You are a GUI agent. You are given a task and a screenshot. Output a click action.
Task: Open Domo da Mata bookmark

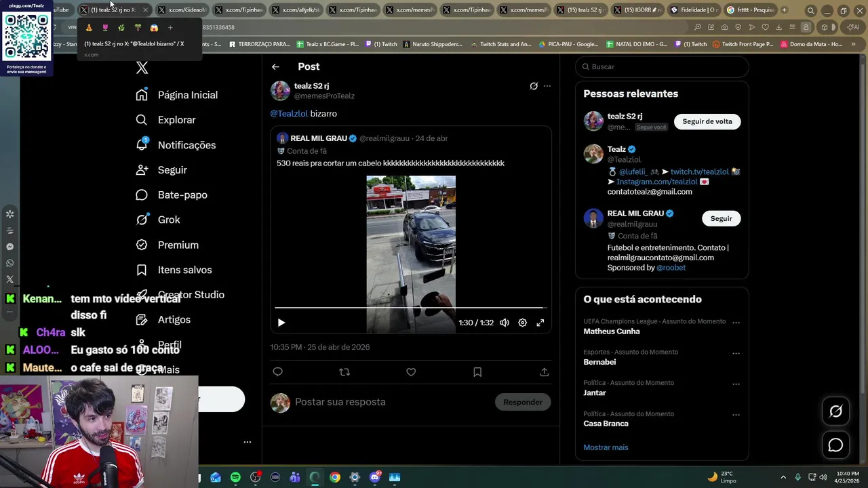tap(811, 44)
